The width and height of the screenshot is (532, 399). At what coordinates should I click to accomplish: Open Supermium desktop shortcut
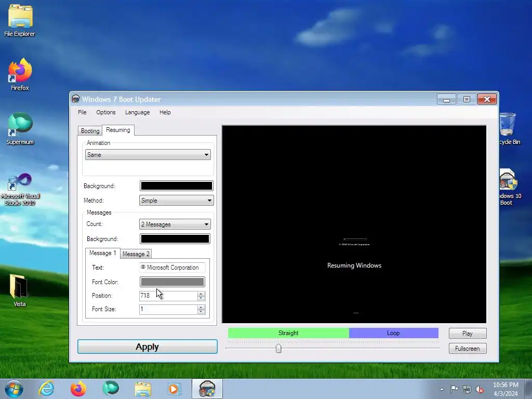(20, 129)
